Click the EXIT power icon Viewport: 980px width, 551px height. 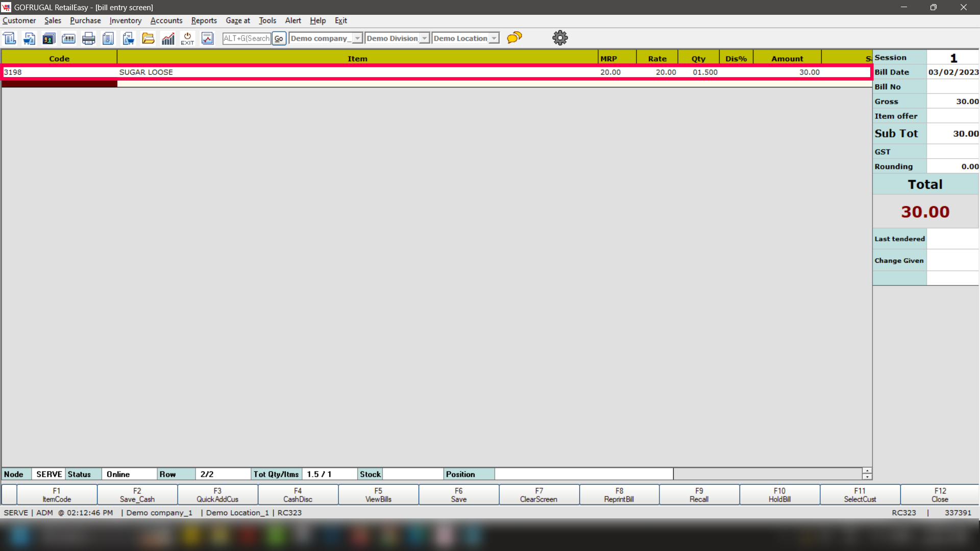tap(187, 38)
